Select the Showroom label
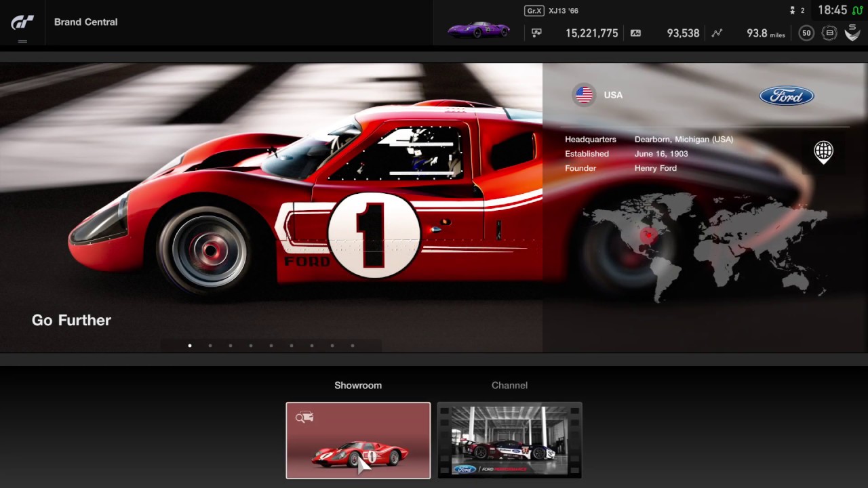The image size is (868, 488). coord(358,385)
